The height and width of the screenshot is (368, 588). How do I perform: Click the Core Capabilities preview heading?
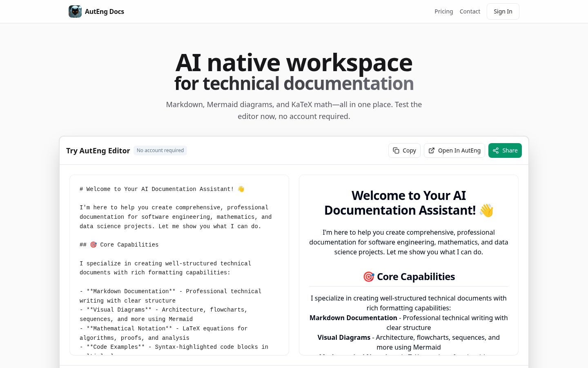click(x=409, y=277)
